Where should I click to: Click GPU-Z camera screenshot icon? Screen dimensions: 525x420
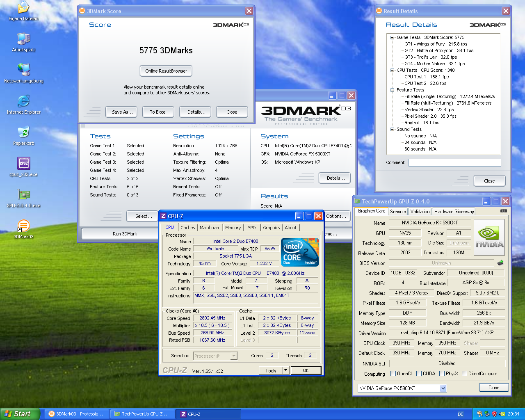[x=504, y=211]
